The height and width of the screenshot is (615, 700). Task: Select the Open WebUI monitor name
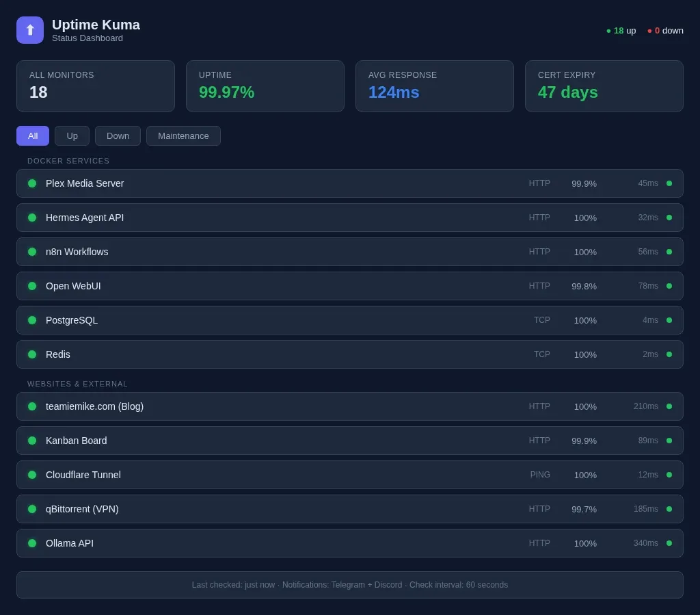coord(73,286)
